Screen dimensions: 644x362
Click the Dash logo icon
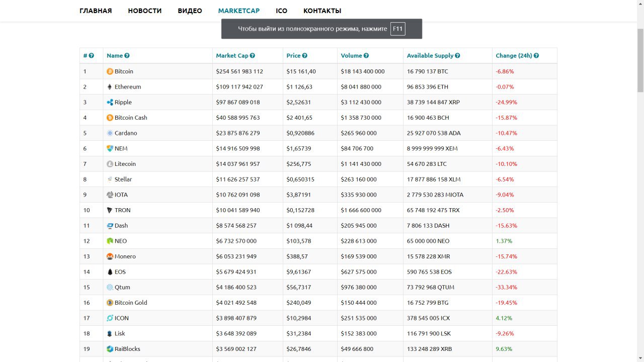[x=110, y=226]
